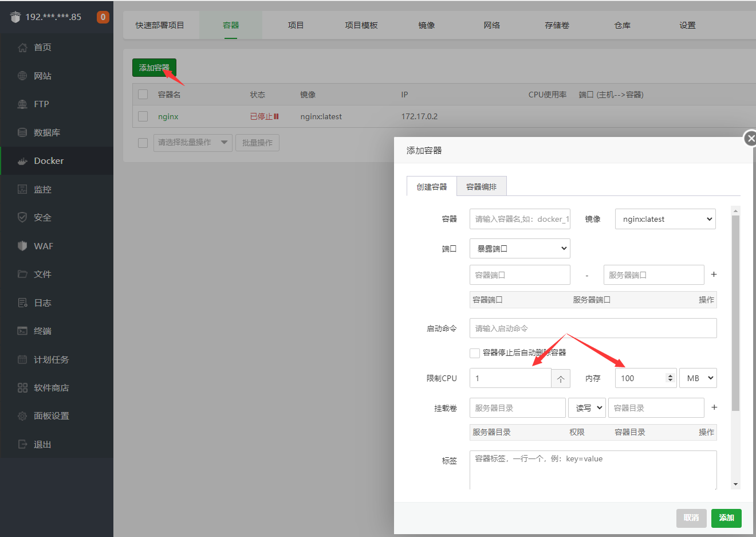
Task: Click the 服务器端口 input field
Action: (654, 275)
